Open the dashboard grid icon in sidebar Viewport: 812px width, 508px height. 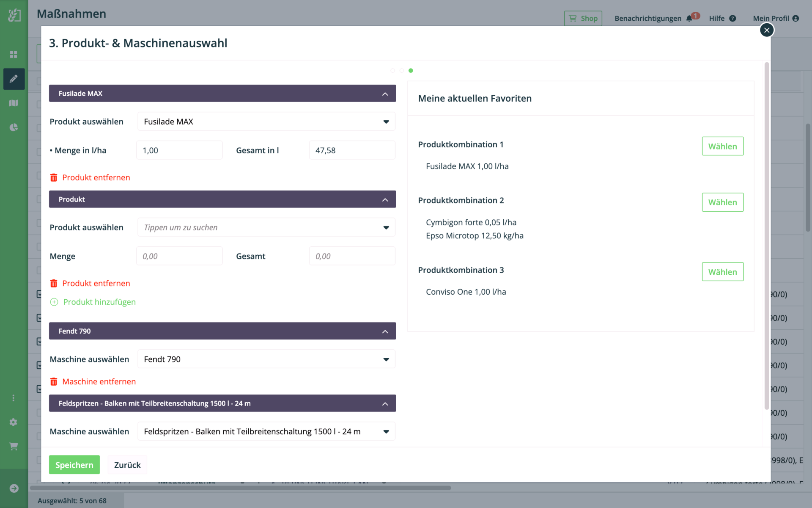(14, 55)
